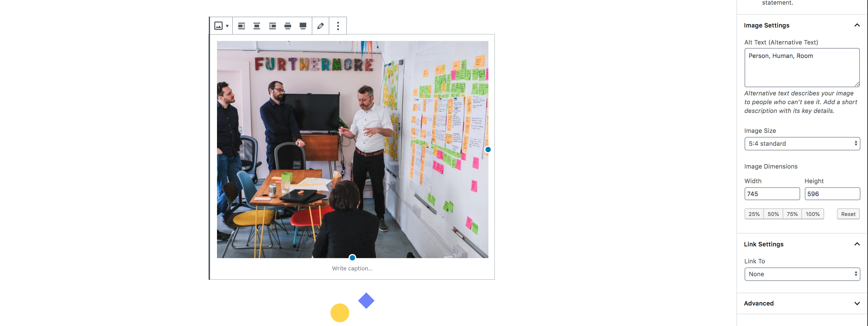Click the Width input field
The image size is (868, 326).
tap(771, 194)
